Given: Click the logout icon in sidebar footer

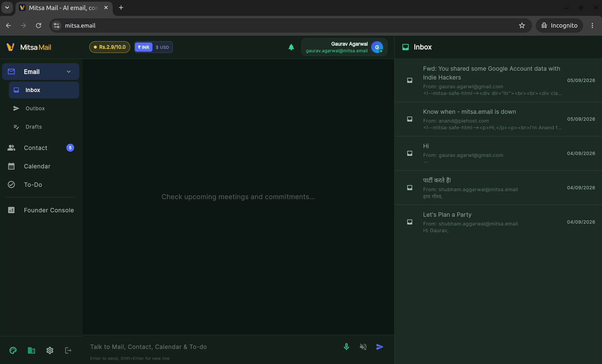Looking at the screenshot, I should (x=68, y=351).
